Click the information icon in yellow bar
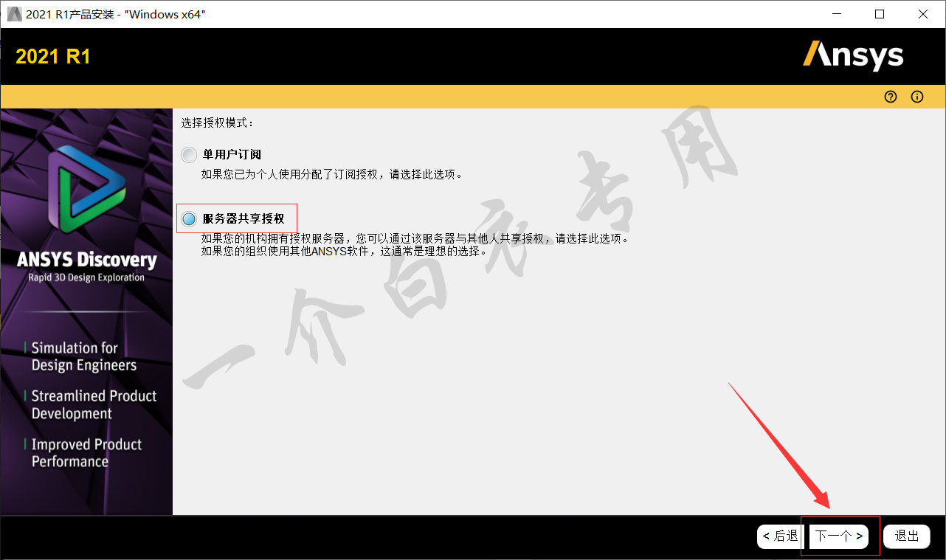Screen dimensions: 946x560 click(x=917, y=97)
